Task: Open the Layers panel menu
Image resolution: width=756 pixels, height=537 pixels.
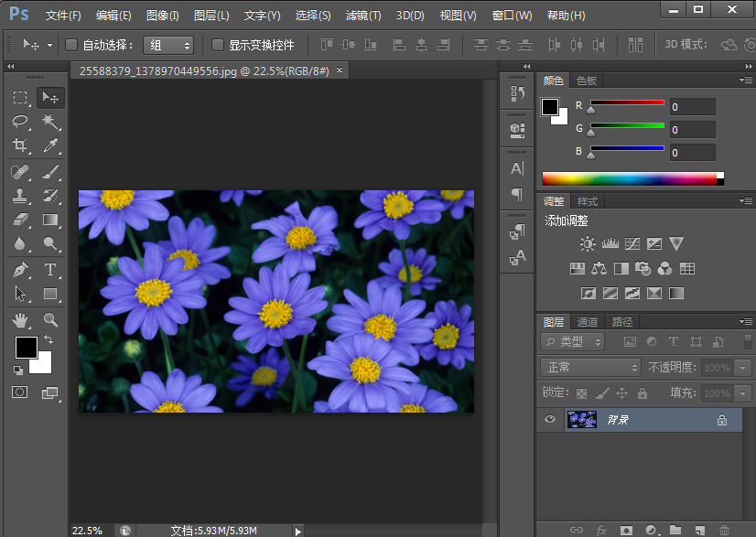Action: [x=746, y=321]
